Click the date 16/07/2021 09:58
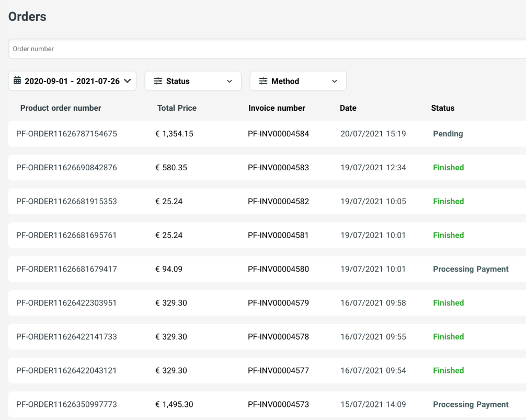Viewport: 526px width, 420px height. 373,303
